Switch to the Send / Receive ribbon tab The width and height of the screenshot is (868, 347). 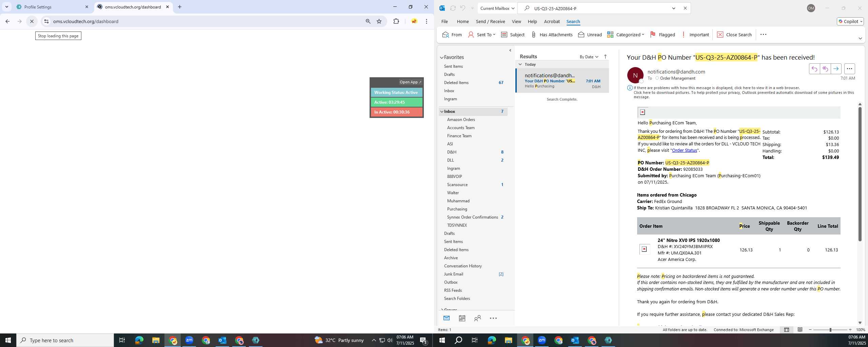pos(490,21)
